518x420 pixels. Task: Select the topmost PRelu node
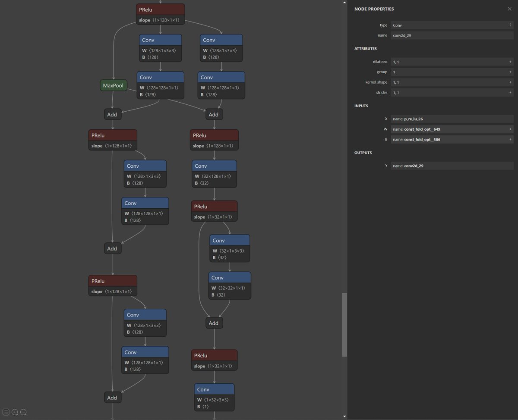coord(160,9)
